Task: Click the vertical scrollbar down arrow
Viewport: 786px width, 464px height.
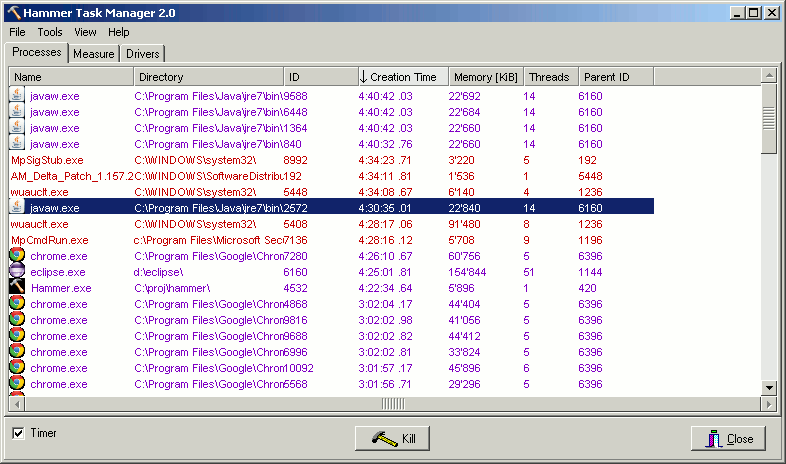Action: coord(769,387)
